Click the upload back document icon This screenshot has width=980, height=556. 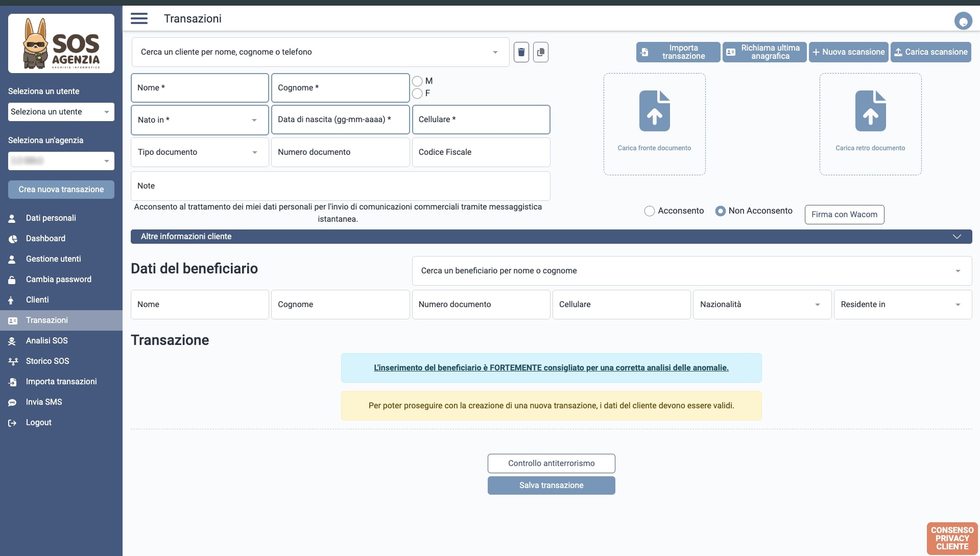pos(870,111)
